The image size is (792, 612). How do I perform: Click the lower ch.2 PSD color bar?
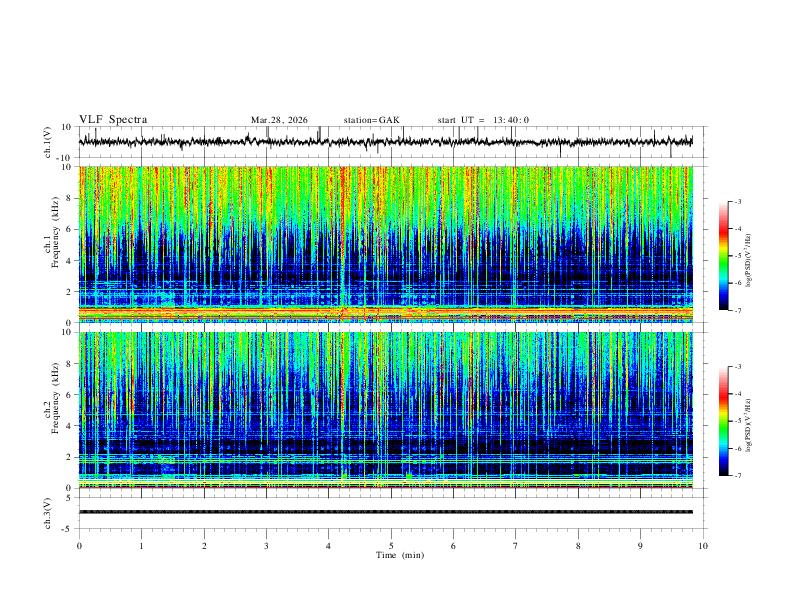[x=723, y=421]
